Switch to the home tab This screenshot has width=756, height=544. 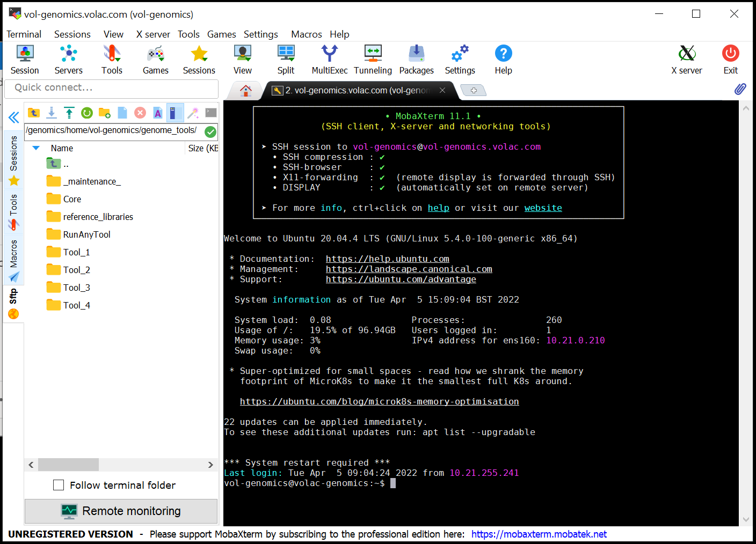246,90
